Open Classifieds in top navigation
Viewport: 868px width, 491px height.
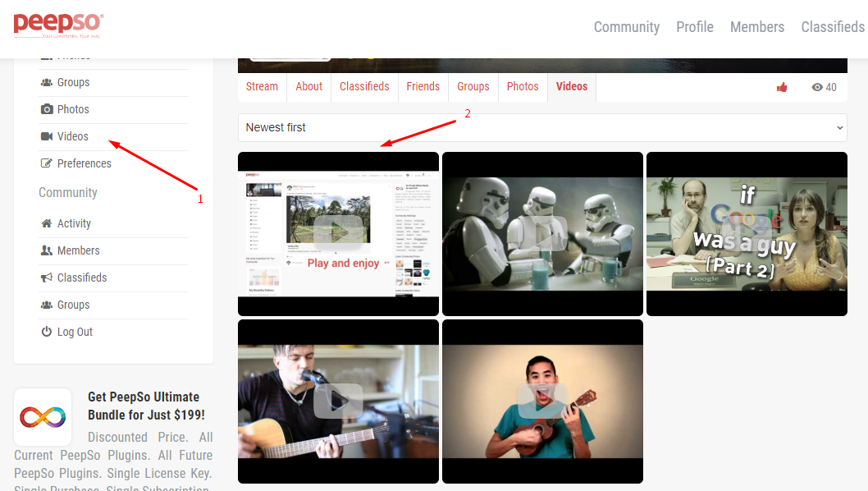coord(833,26)
